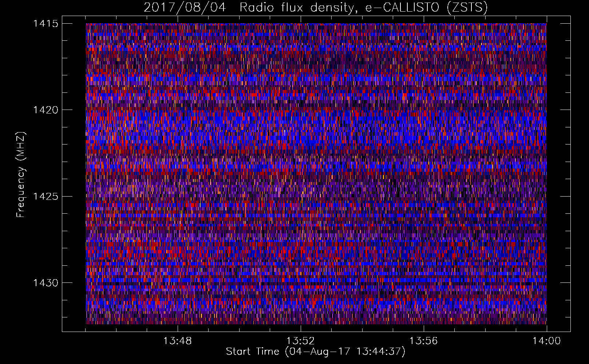Click the time tick label 14:00
The width and height of the screenshot is (589, 364).
546,341
